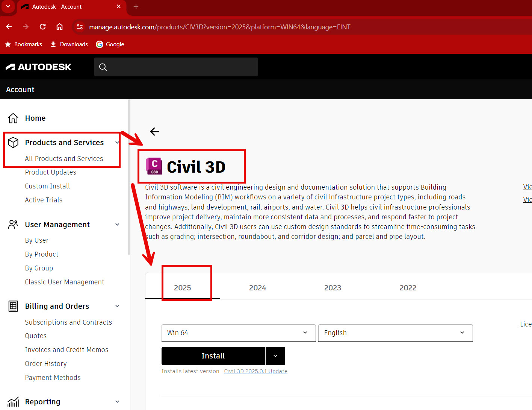
Task: Click the User Management people icon
Action: point(13,225)
